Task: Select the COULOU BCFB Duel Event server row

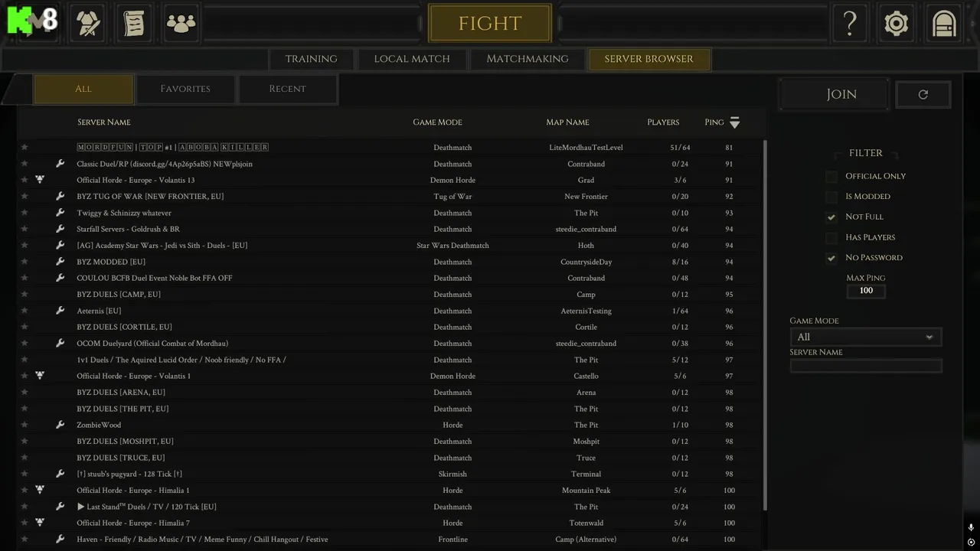Action: pos(390,278)
